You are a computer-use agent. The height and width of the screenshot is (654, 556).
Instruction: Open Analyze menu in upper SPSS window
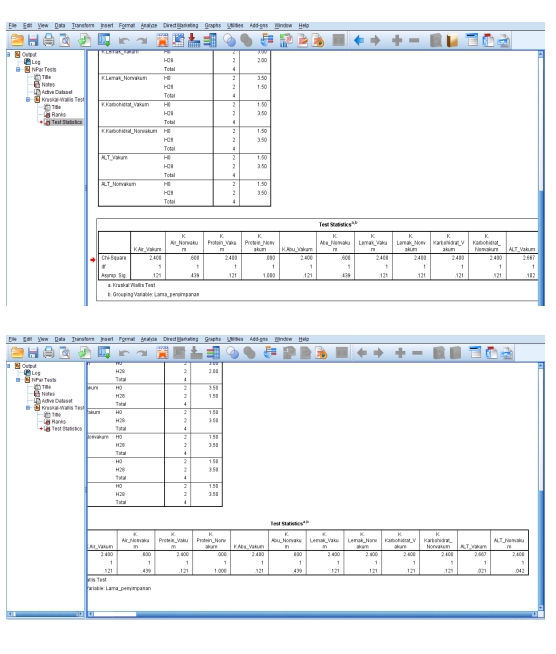point(149,25)
